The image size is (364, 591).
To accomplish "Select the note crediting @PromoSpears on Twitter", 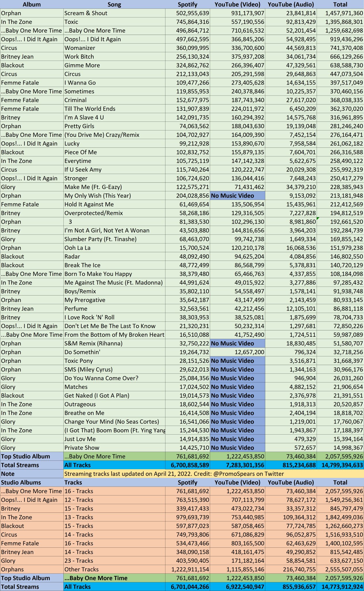I will [214, 474].
